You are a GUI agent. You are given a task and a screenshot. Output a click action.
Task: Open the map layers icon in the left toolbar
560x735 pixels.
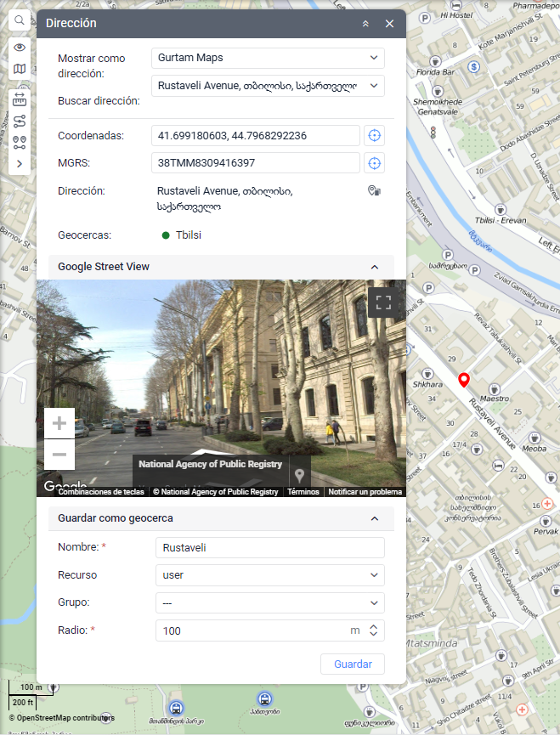(x=19, y=70)
